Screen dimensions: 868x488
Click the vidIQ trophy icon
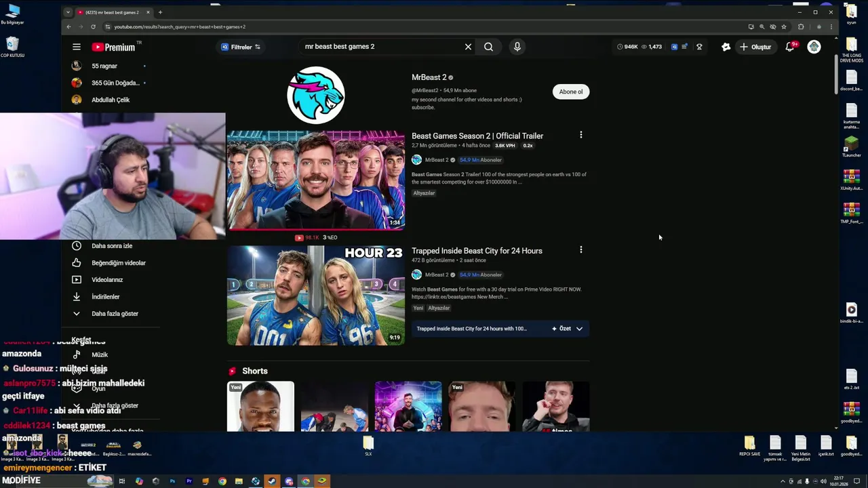click(x=699, y=47)
